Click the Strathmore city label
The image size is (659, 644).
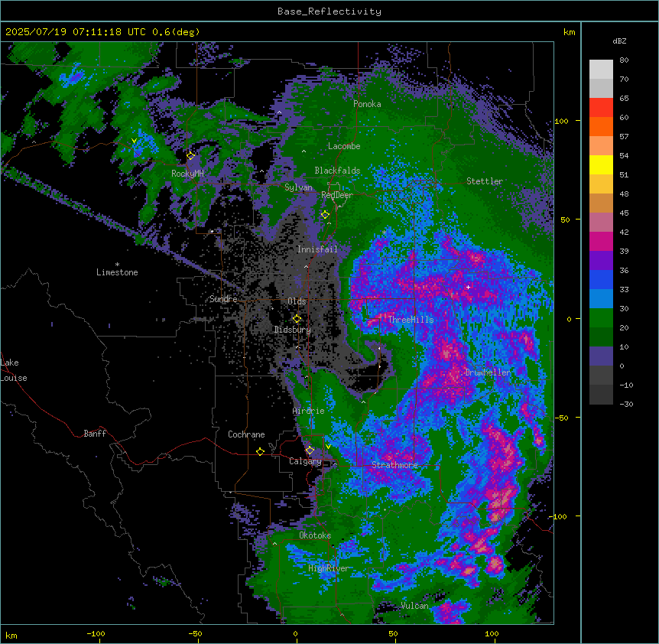(394, 465)
